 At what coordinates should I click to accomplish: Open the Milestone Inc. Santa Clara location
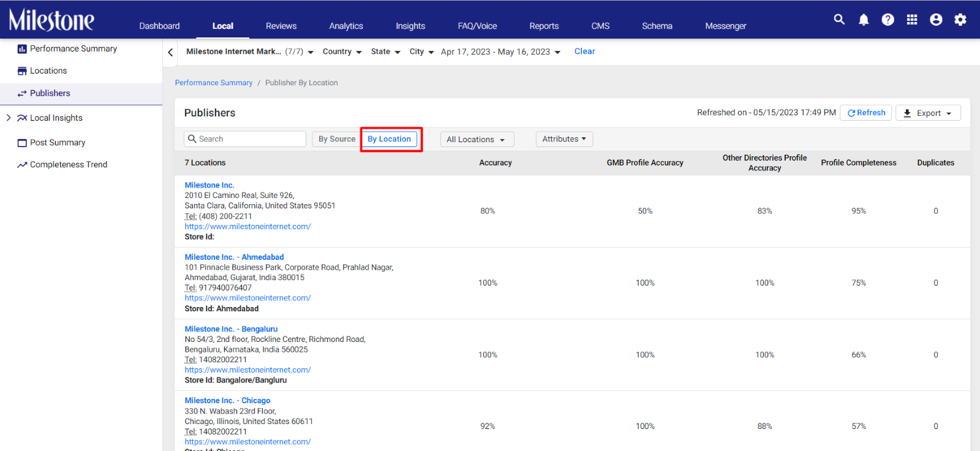[x=209, y=185]
